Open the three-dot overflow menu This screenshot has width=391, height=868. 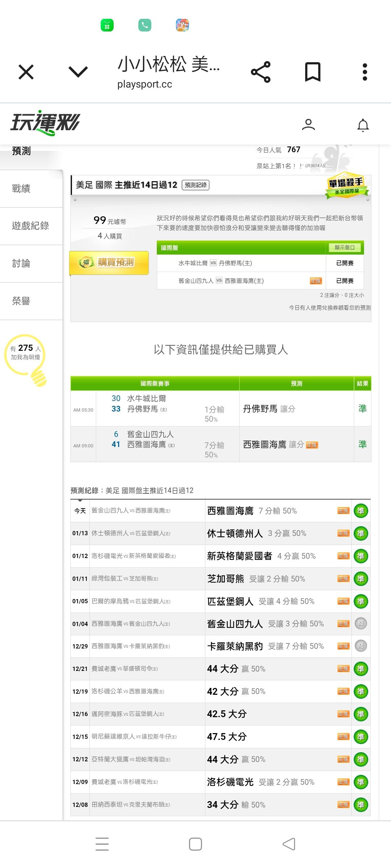coord(365,72)
